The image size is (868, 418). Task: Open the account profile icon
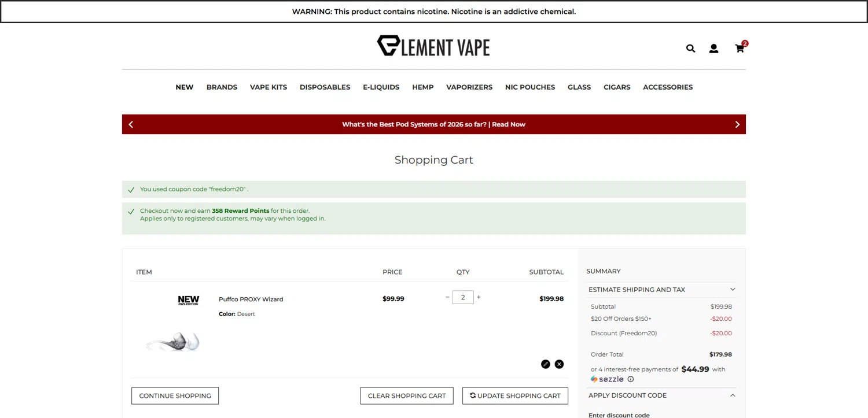713,49
